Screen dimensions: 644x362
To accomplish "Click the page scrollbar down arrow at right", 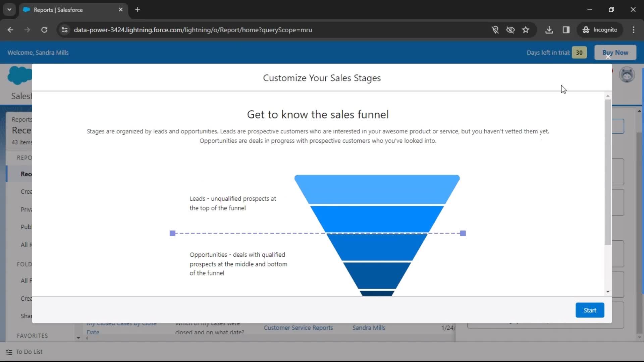I will pos(639,338).
